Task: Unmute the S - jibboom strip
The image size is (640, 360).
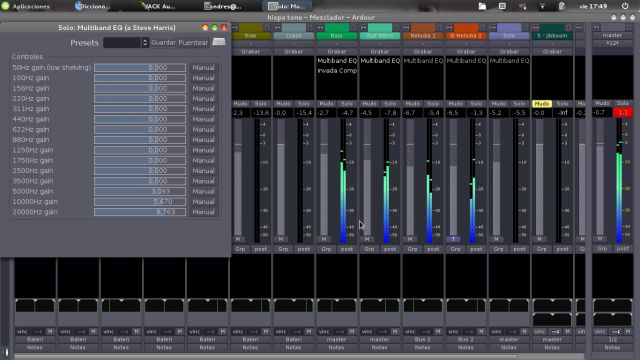Action: pyautogui.click(x=542, y=104)
